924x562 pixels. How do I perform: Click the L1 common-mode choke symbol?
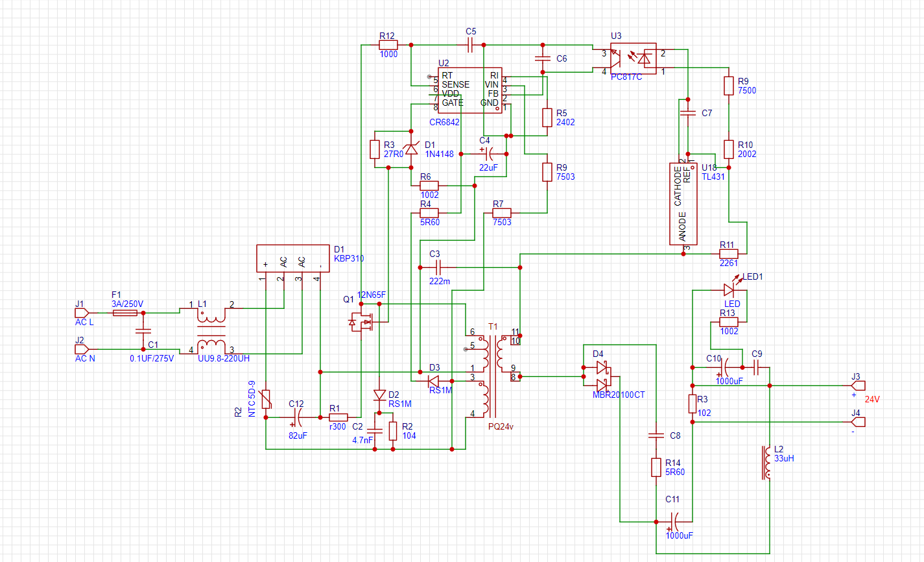pos(211,330)
